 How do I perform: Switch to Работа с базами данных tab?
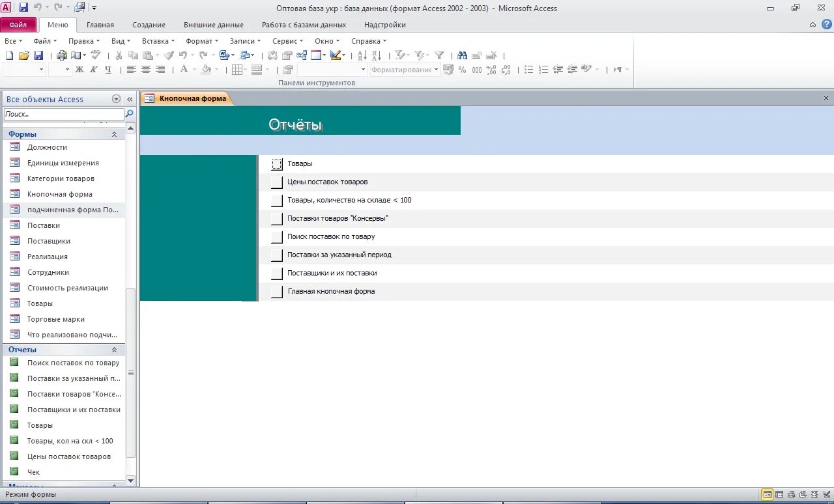[x=304, y=25]
